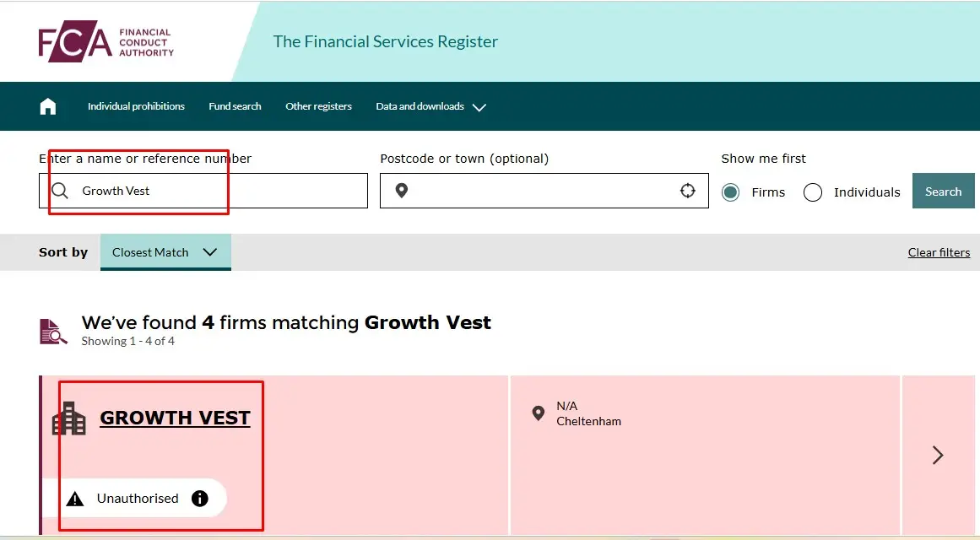
Task: Click the magnifying glass in search field
Action: point(59,191)
